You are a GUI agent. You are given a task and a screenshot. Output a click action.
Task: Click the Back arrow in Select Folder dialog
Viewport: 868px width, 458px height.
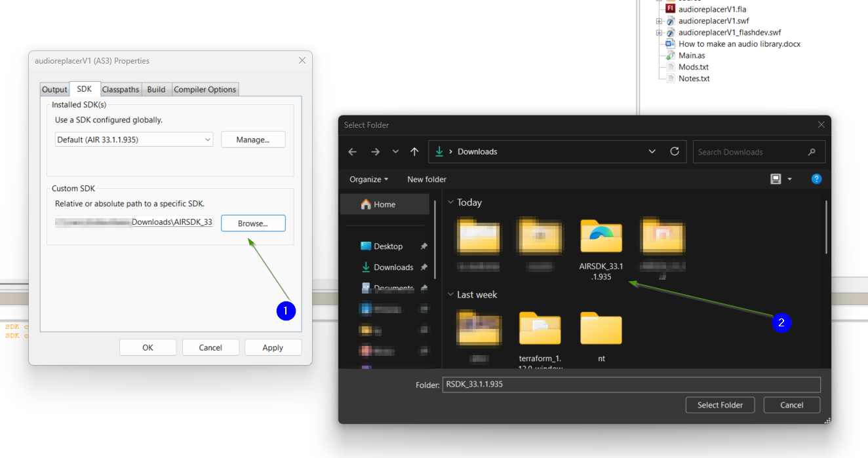pyautogui.click(x=353, y=151)
